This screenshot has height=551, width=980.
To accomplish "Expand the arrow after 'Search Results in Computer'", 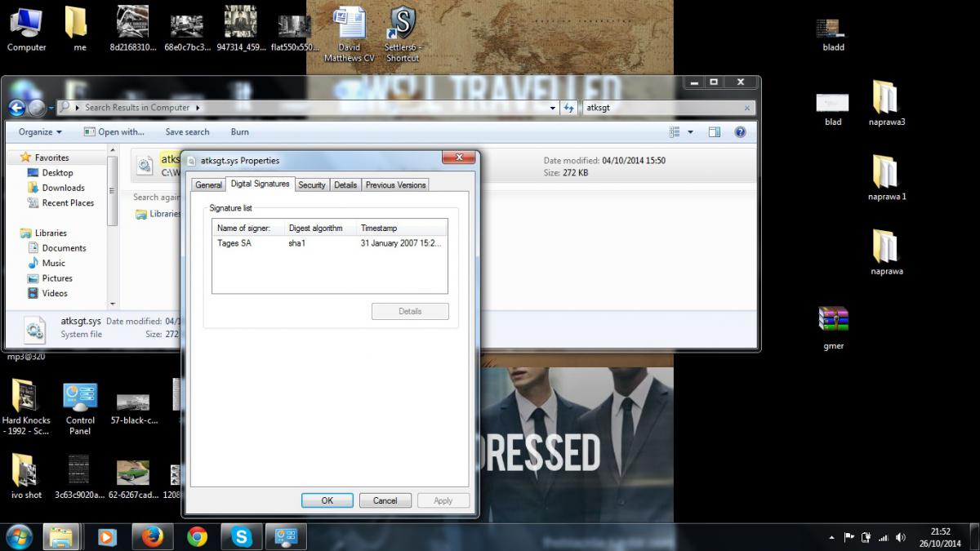I will click(x=197, y=108).
